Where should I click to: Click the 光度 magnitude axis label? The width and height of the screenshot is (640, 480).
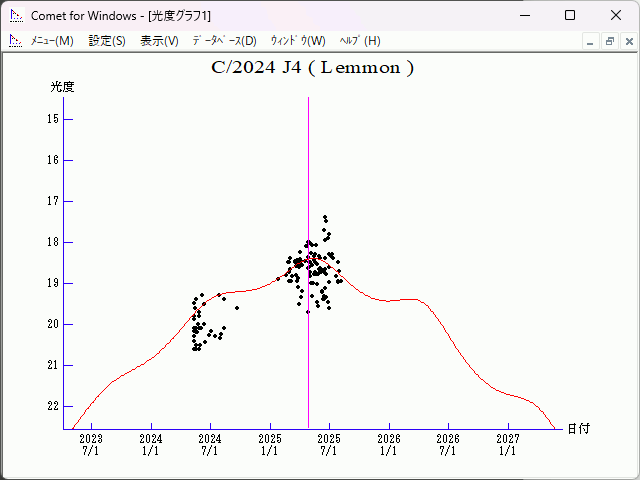tap(63, 87)
